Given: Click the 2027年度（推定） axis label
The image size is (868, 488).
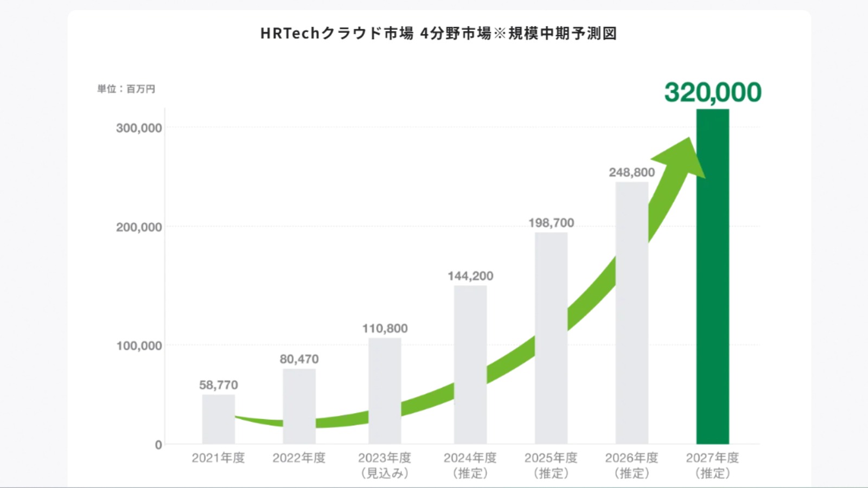Looking at the screenshot, I should 712,465.
